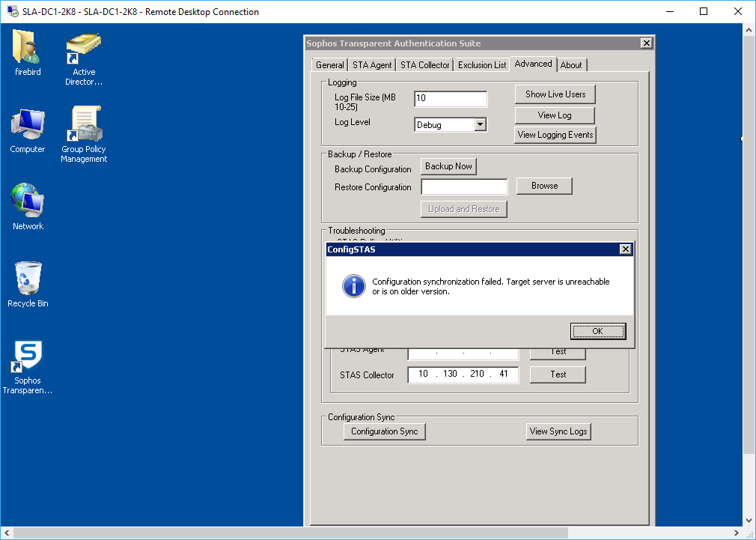Screen dimensions: 756x540
Task: Click the View Log button
Action: click(555, 115)
